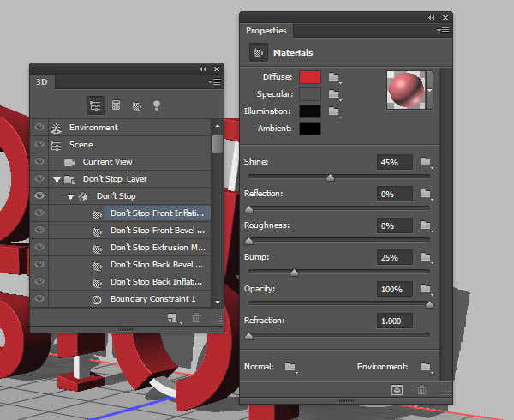Click the black Ambient color swatch
This screenshot has height=420, width=514.
point(310,129)
